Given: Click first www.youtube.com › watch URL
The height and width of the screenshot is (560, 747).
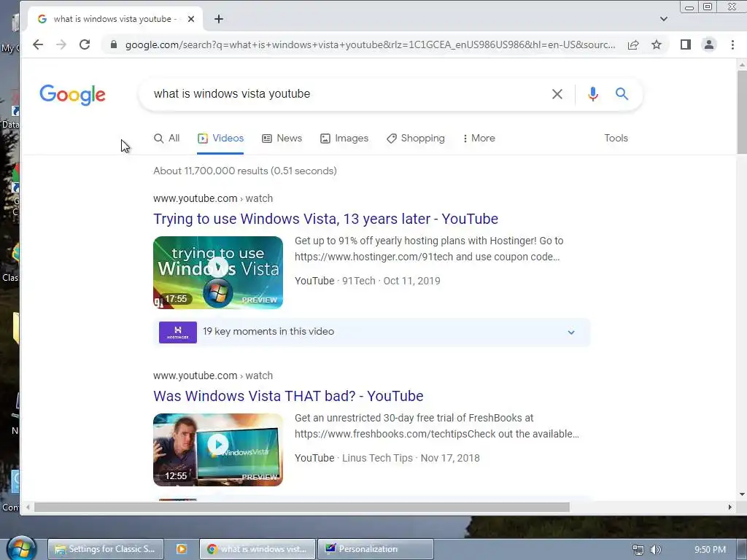Looking at the screenshot, I should 213,198.
